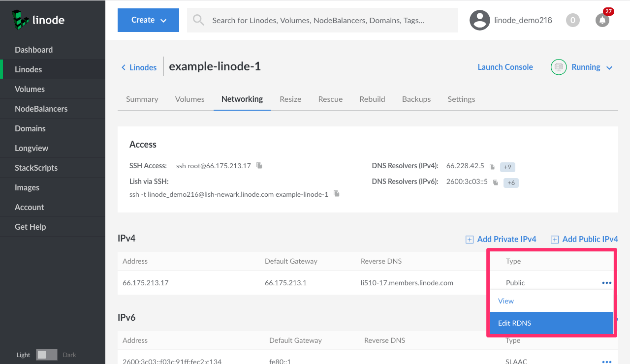Click the Launch Console link
Viewport: 630px width, 364px height.
(x=505, y=67)
